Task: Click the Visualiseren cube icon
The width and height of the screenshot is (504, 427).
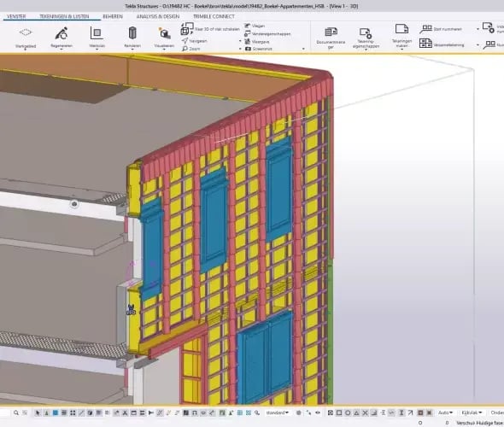Action: point(164,33)
